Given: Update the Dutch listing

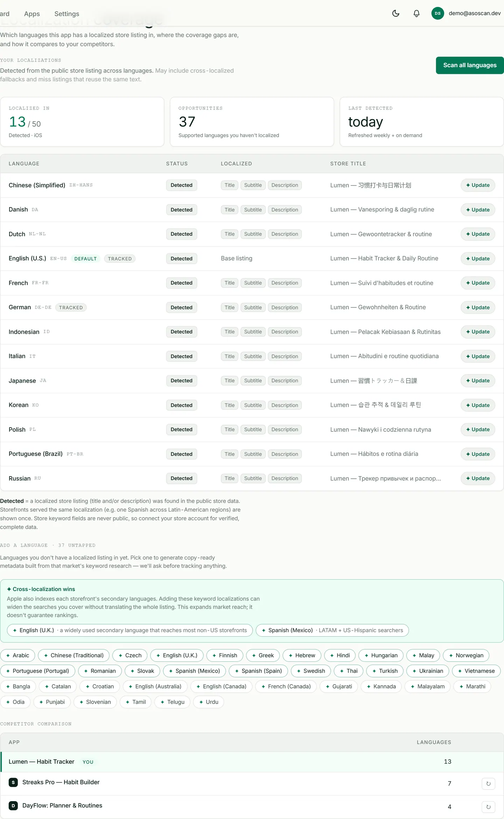Looking at the screenshot, I should [x=478, y=234].
